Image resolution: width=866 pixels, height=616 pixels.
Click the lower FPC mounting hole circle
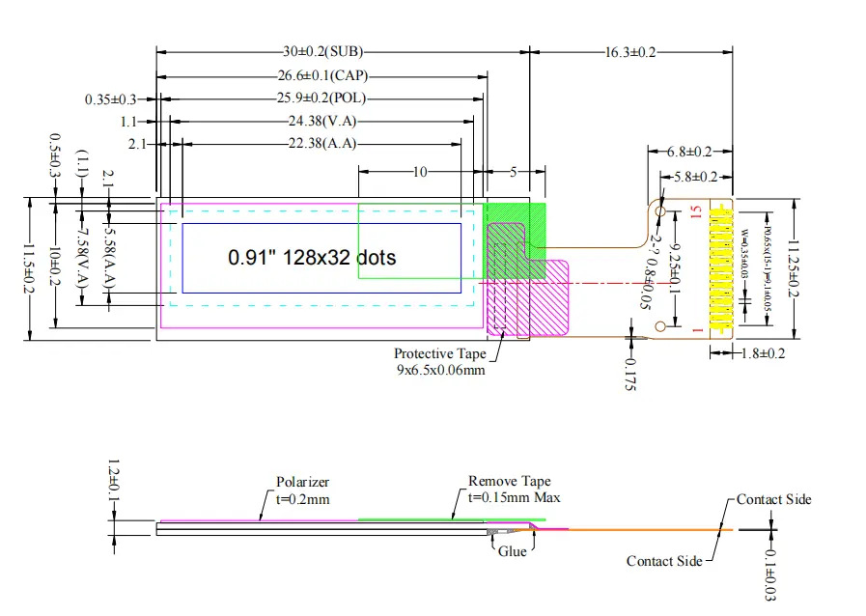coord(660,326)
